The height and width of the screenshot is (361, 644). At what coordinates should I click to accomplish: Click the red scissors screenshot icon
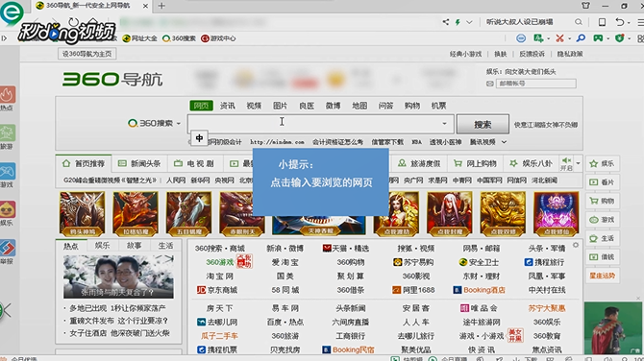(559, 38)
